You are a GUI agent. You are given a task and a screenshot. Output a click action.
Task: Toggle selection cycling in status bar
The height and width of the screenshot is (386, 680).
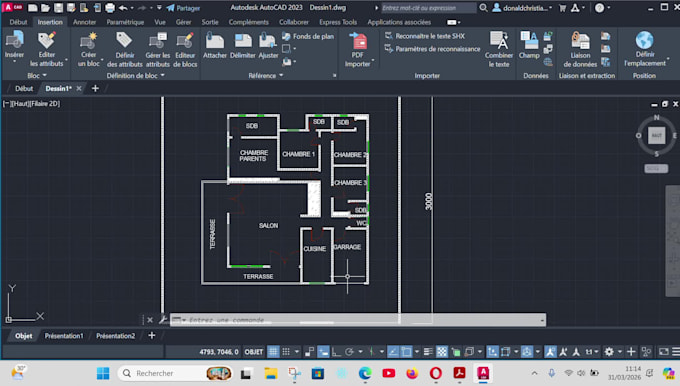point(455,352)
